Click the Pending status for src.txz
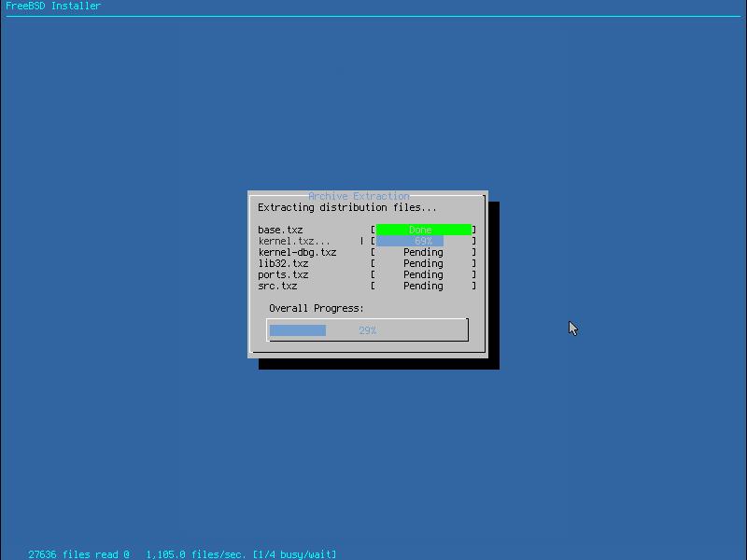 pos(423,286)
